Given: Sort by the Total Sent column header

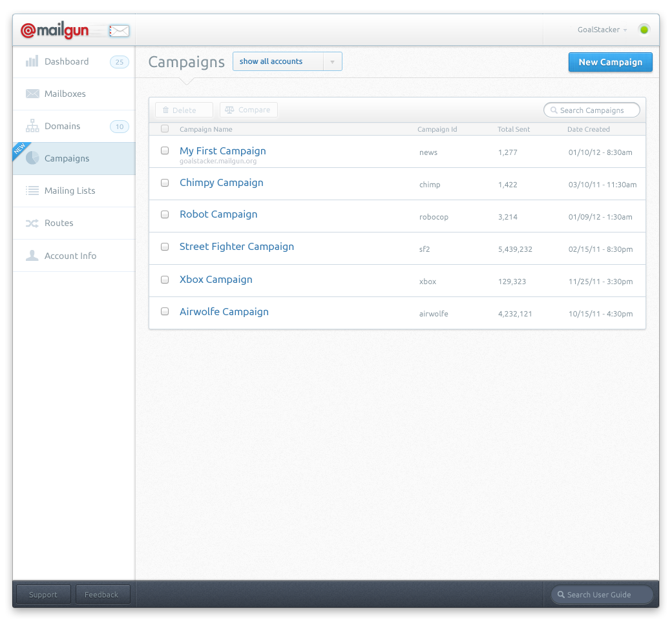Looking at the screenshot, I should [514, 129].
